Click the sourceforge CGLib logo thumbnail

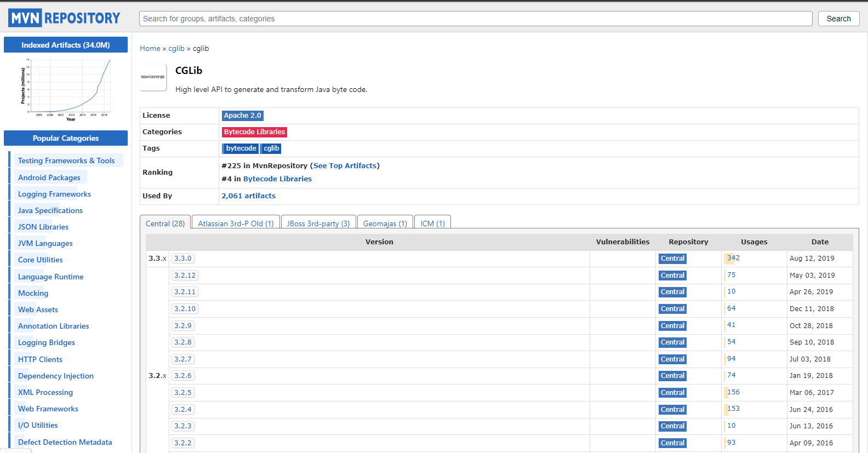pos(153,77)
